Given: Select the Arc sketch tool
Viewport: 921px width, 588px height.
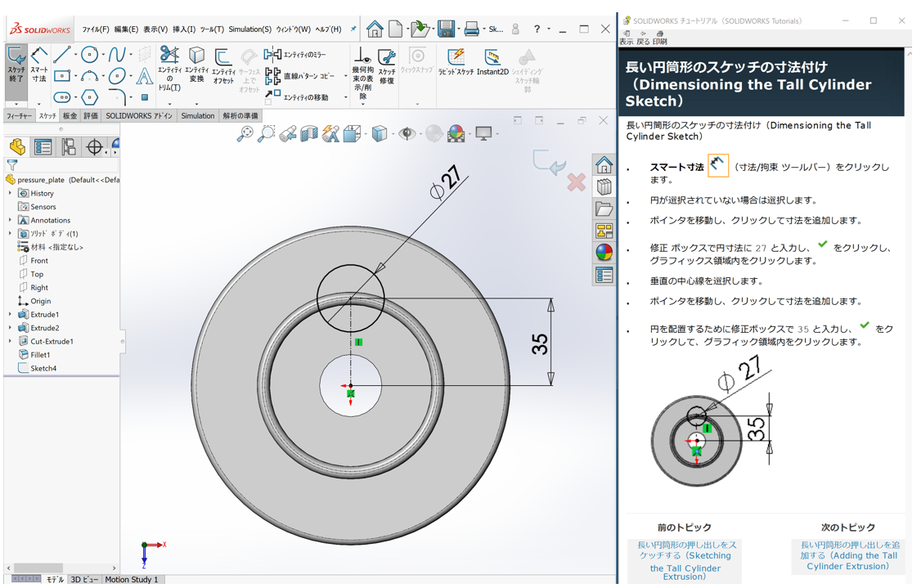Looking at the screenshot, I should tap(89, 76).
